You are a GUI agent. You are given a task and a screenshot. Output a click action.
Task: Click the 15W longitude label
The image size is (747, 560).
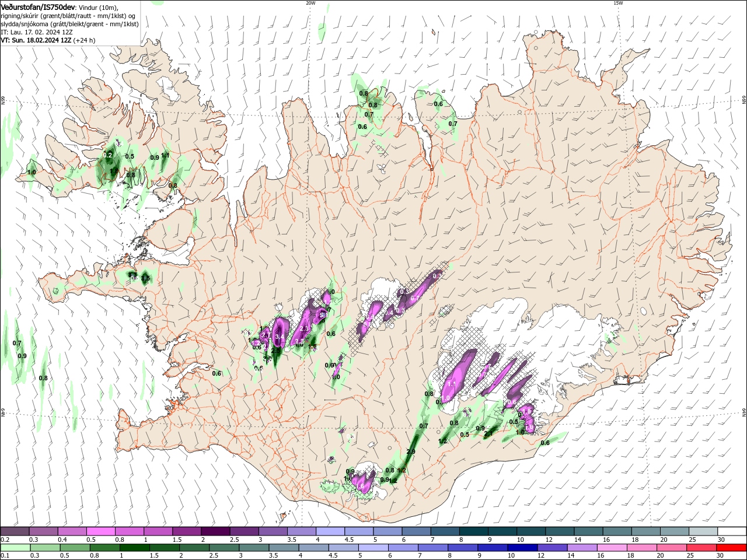(618, 3)
